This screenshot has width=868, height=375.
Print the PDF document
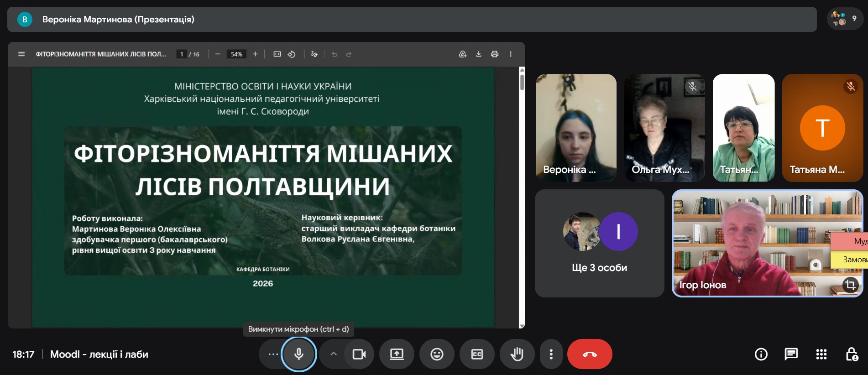click(494, 54)
